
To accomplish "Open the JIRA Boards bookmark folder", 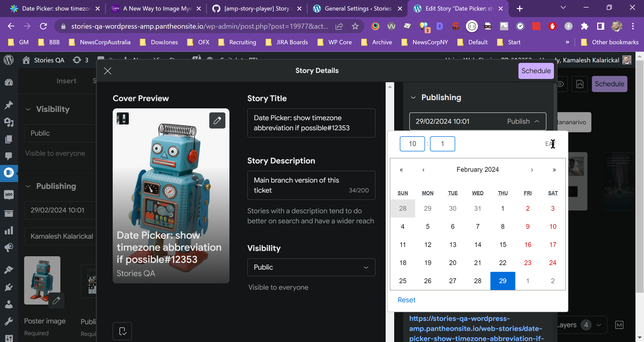I will 287,42.
